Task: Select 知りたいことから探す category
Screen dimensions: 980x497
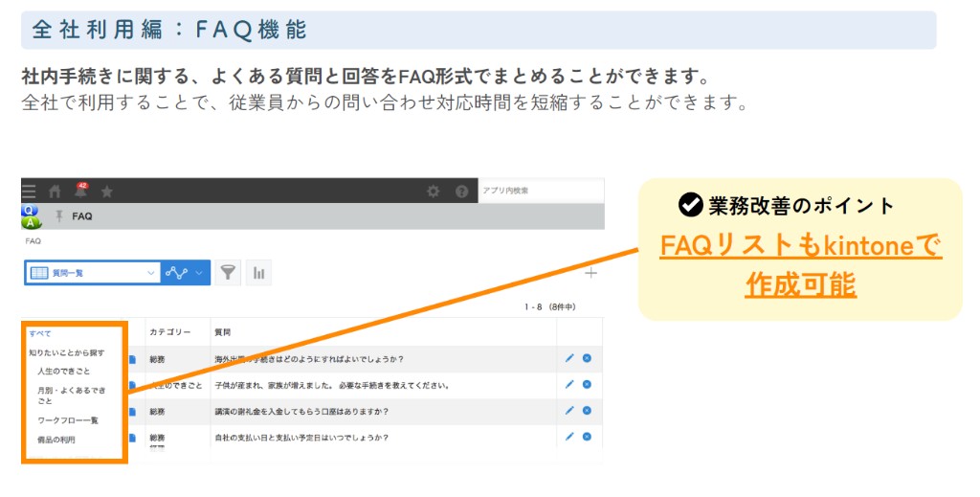Action: tap(67, 352)
